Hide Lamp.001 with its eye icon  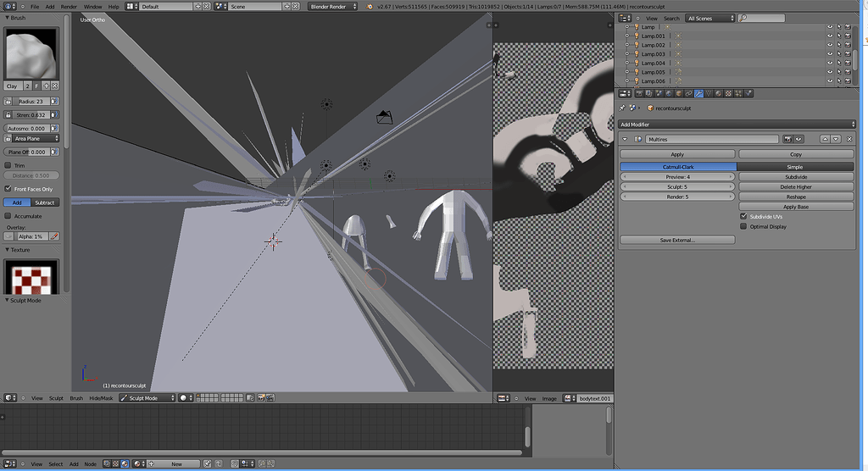click(829, 36)
